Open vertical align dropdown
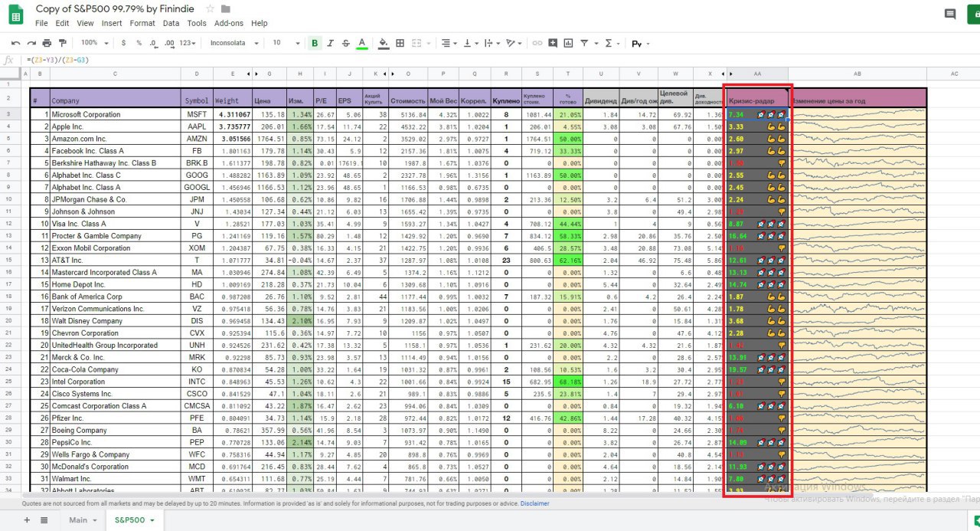This screenshot has height=531, width=980. (x=472, y=43)
